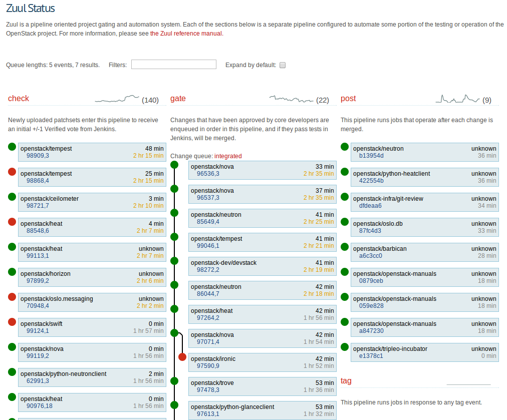The image size is (507, 420).
Task: Click the gate pipeline sparkline graph
Action: tap(291, 99)
